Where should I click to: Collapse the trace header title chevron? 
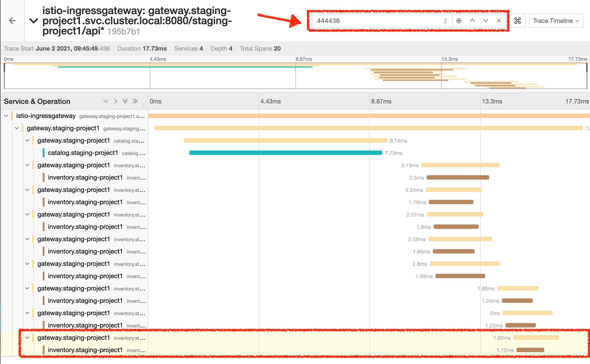click(x=33, y=21)
